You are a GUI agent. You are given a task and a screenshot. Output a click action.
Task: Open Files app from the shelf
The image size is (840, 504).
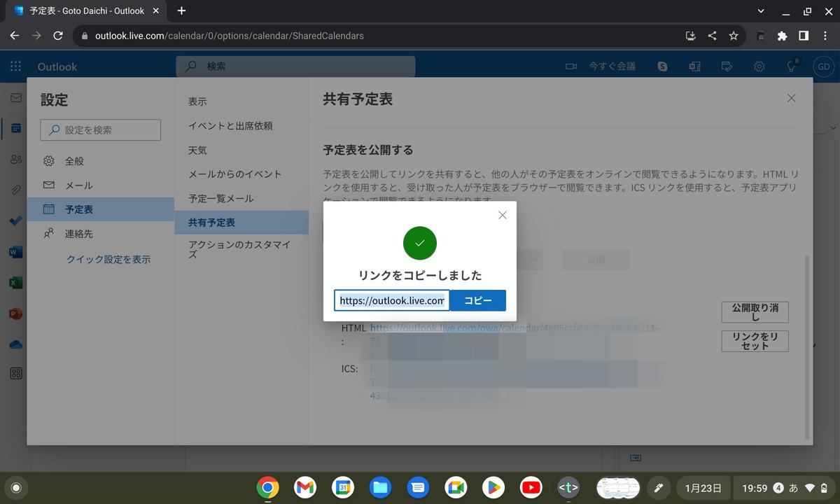[x=381, y=487]
